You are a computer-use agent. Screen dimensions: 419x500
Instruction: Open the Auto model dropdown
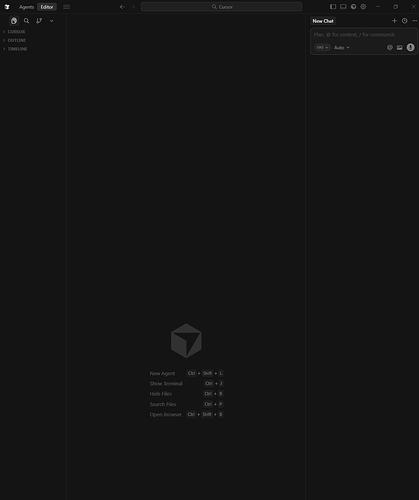click(342, 48)
